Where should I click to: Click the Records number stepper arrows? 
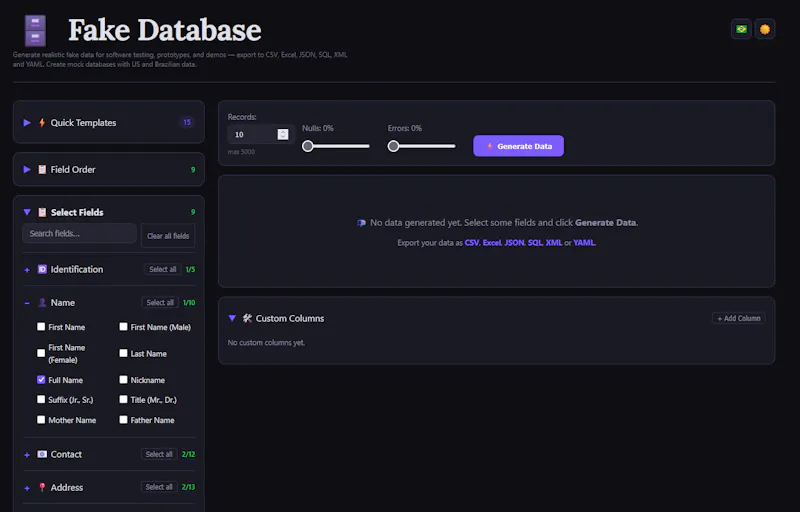coord(283,134)
